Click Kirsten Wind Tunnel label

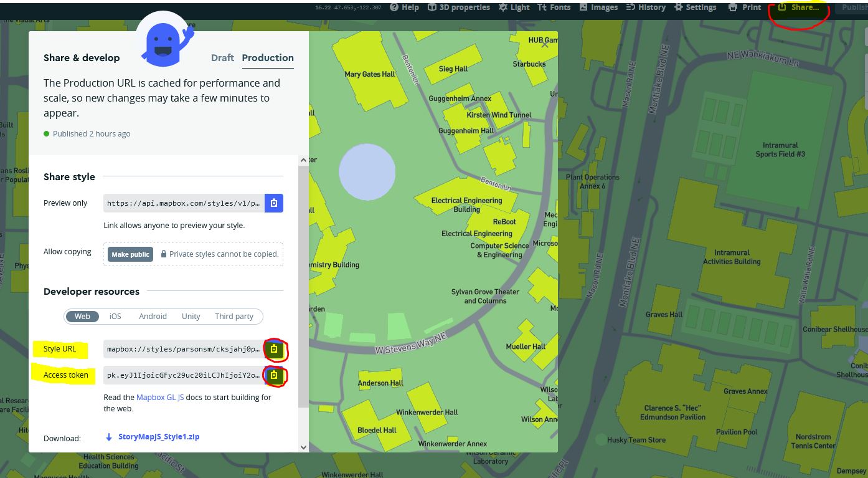coord(499,115)
